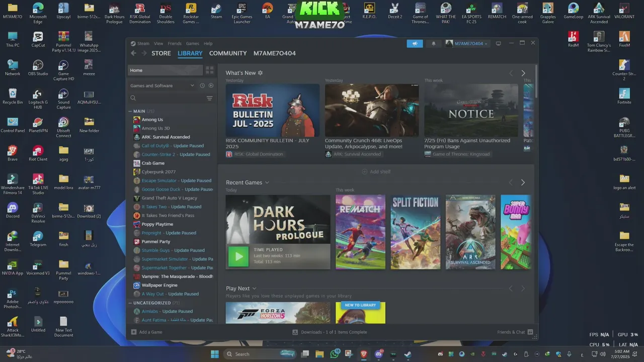
Task: Open the Task View icon on the taskbar
Action: point(305,354)
